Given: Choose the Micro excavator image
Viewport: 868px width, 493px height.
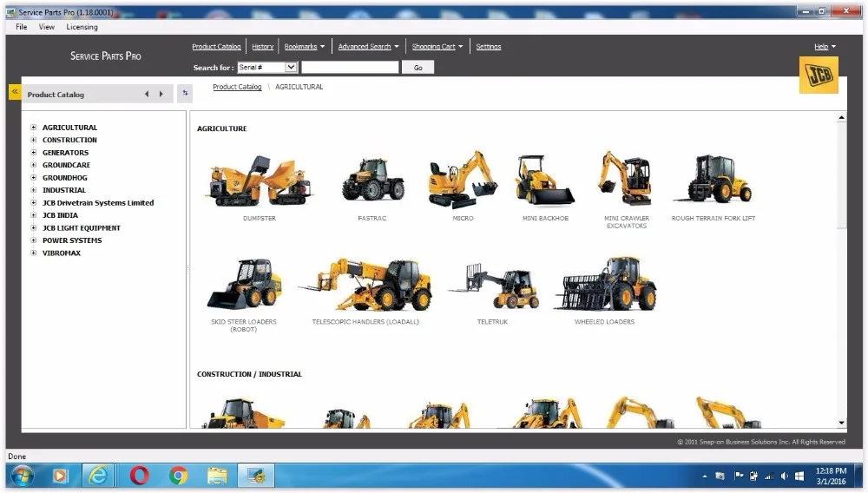Looking at the screenshot, I should click(463, 181).
